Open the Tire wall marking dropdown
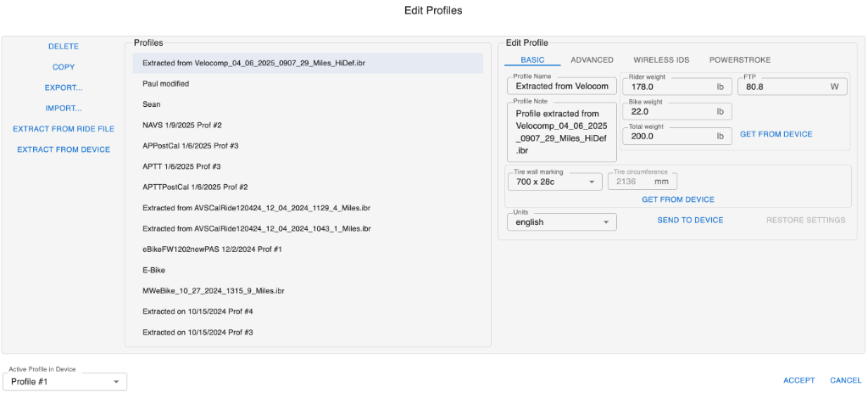 554,182
